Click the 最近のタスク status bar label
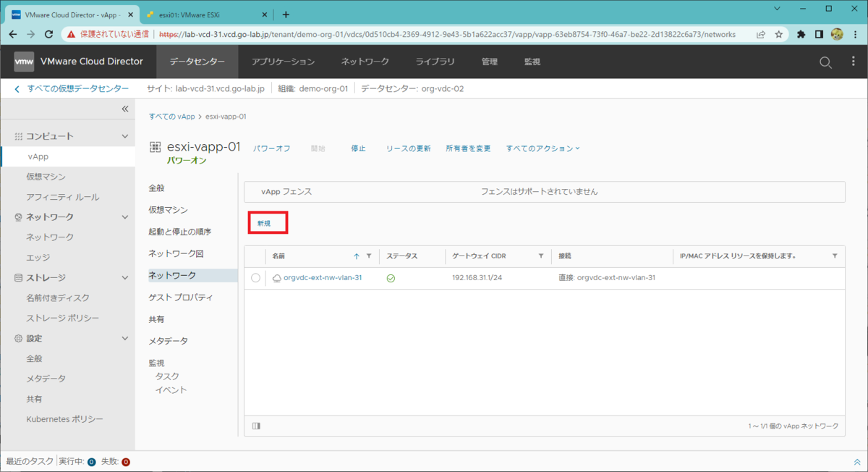Image resolution: width=868 pixels, height=472 pixels. (30, 462)
